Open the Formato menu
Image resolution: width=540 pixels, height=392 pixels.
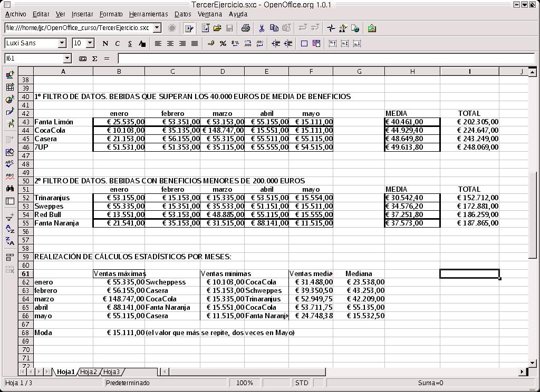point(111,14)
